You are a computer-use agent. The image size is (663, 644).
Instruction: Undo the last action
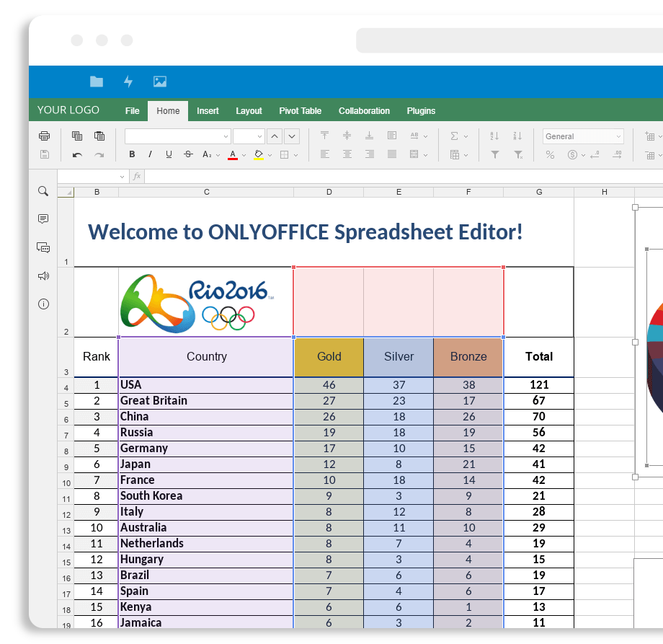pyautogui.click(x=77, y=155)
